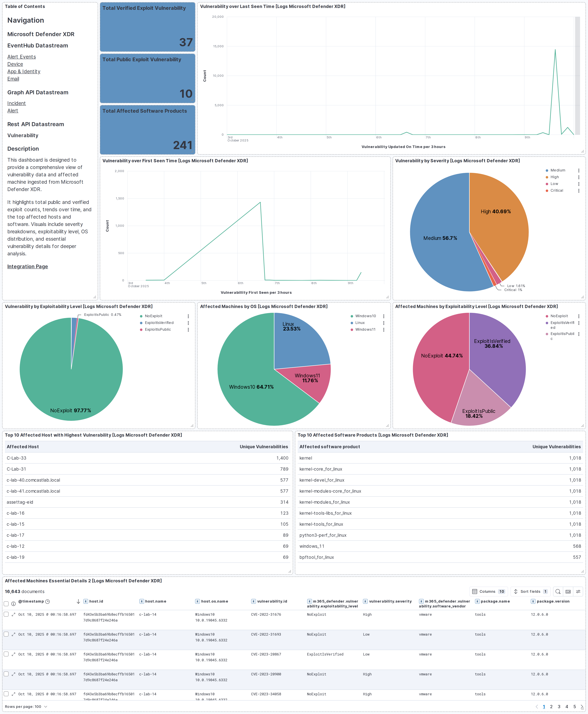
Task: Check the checkbox for the CVE-2023-20867 row
Action: [x=6, y=654]
